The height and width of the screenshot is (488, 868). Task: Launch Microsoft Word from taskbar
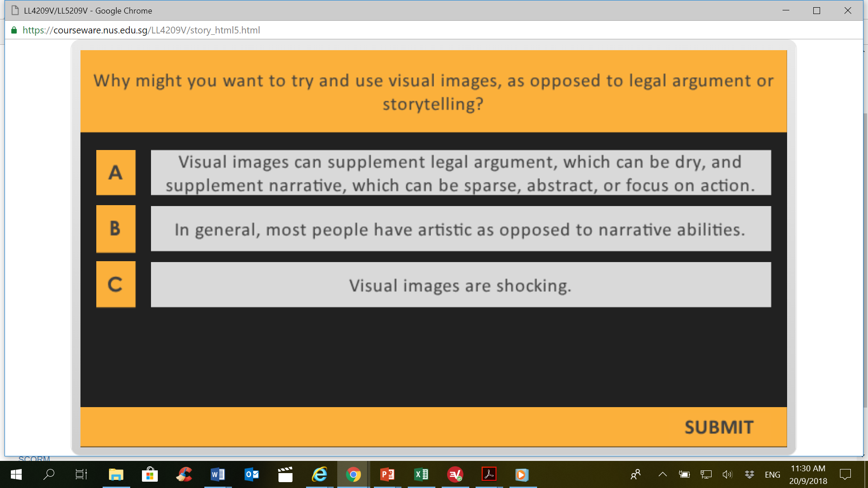pyautogui.click(x=217, y=474)
